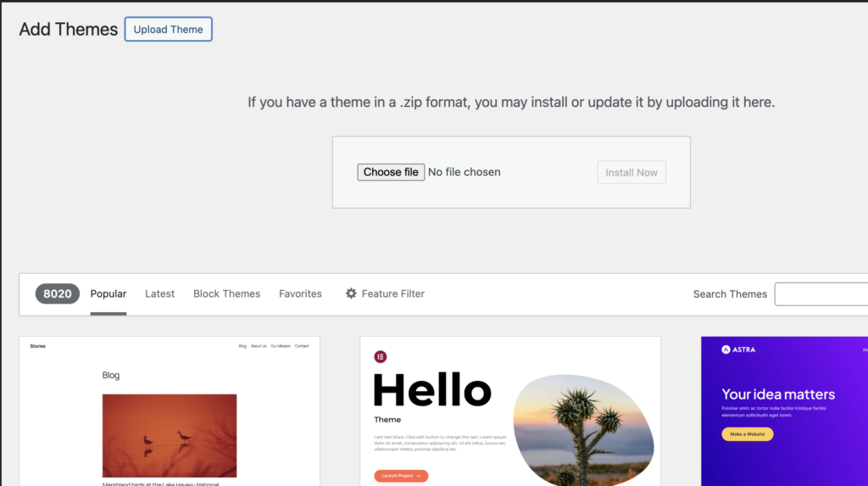Focus the Search Themes input field
868x486 pixels.
821,294
